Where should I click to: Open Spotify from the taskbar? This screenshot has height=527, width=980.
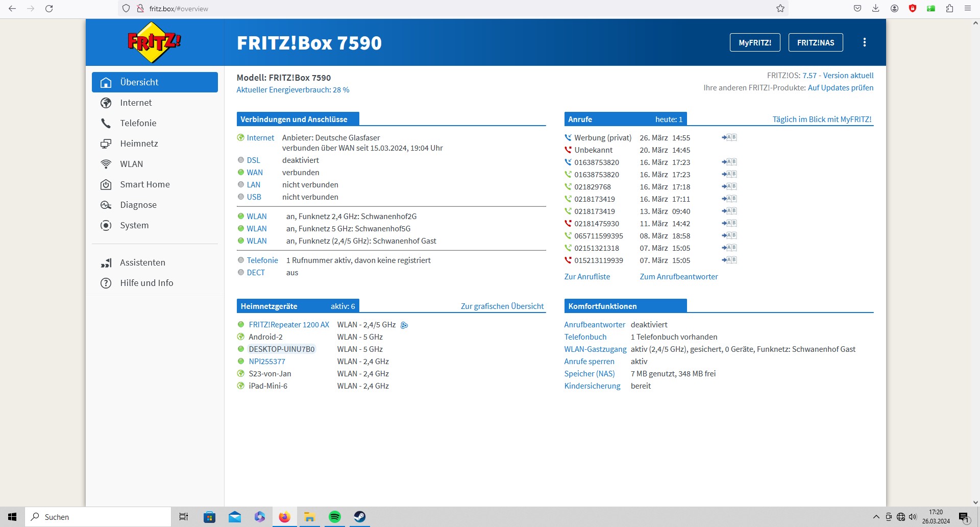(x=335, y=517)
